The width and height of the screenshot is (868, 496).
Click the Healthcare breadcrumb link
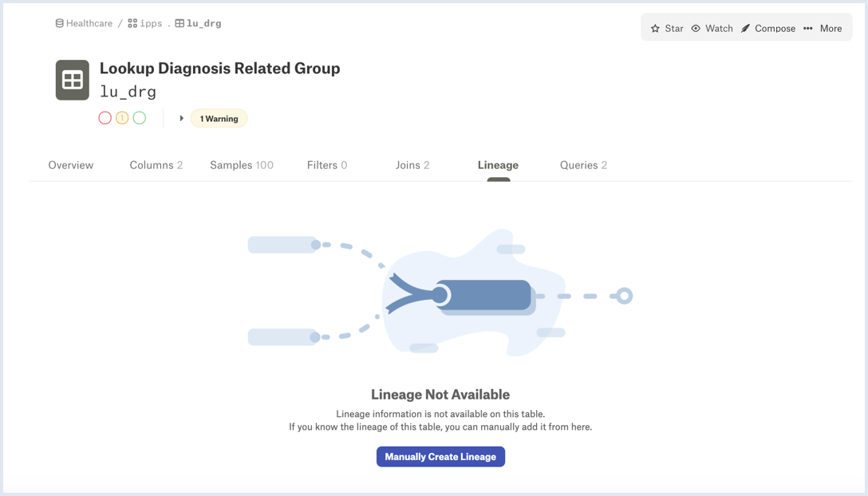pos(89,23)
